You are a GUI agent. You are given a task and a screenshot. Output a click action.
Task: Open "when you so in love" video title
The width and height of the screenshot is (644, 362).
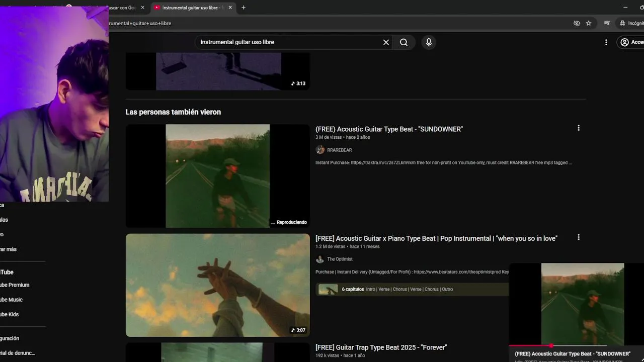(436, 238)
